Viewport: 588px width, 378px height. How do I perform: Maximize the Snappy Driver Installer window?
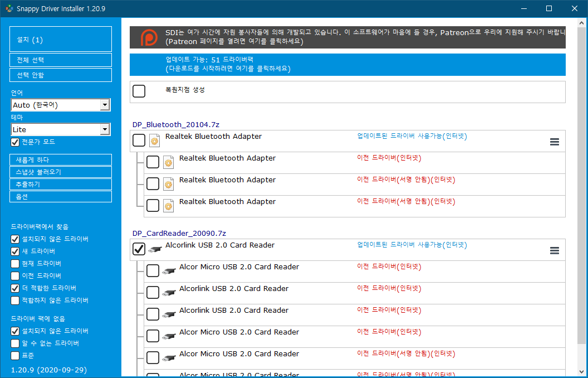coord(549,8)
